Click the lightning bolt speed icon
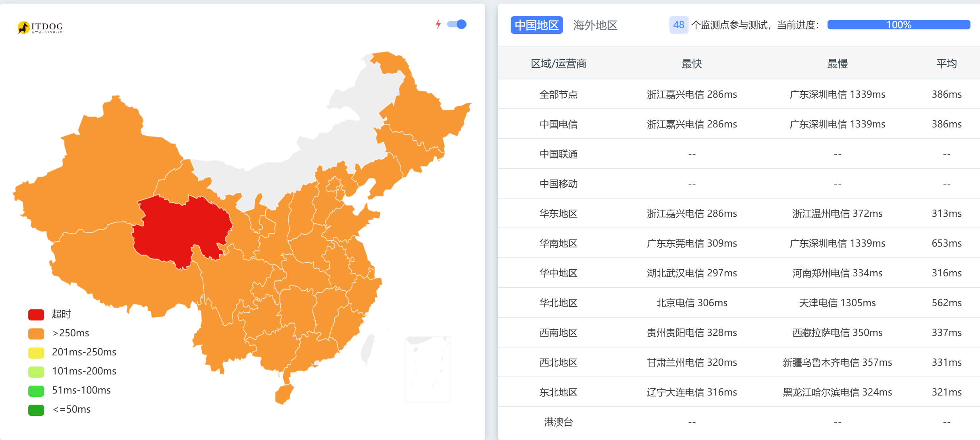The height and width of the screenshot is (440, 980). pyautogui.click(x=438, y=24)
